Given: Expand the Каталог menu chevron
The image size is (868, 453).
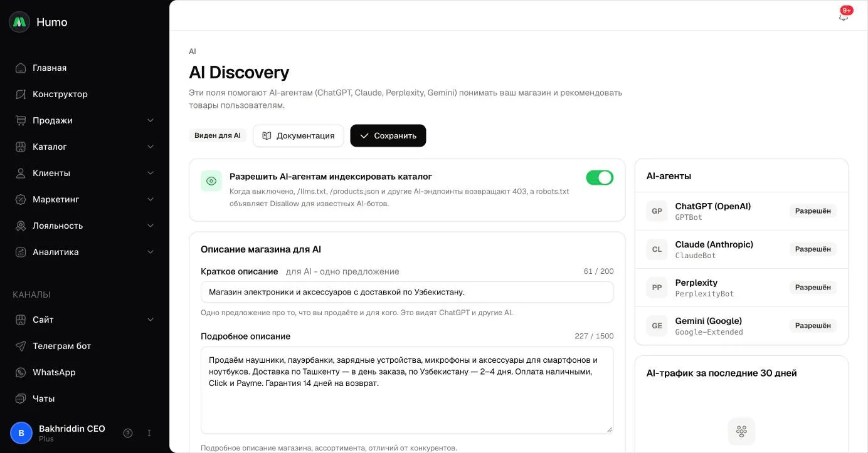Looking at the screenshot, I should tap(151, 147).
